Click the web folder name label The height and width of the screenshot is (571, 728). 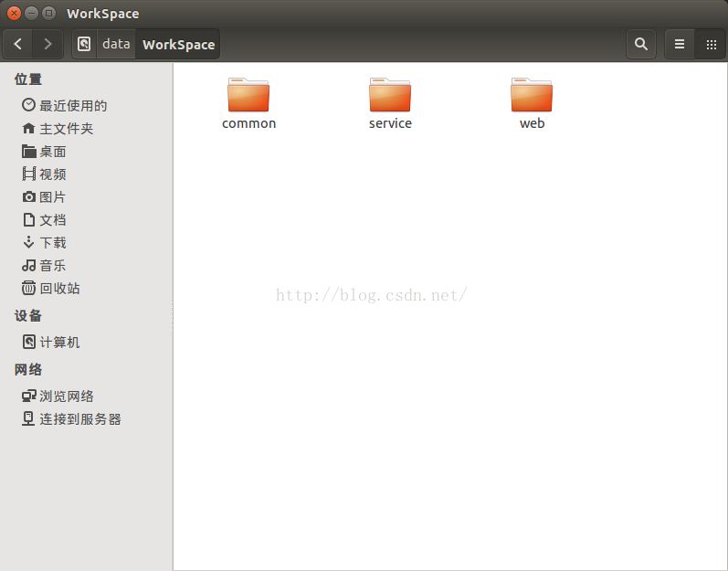coord(533,123)
